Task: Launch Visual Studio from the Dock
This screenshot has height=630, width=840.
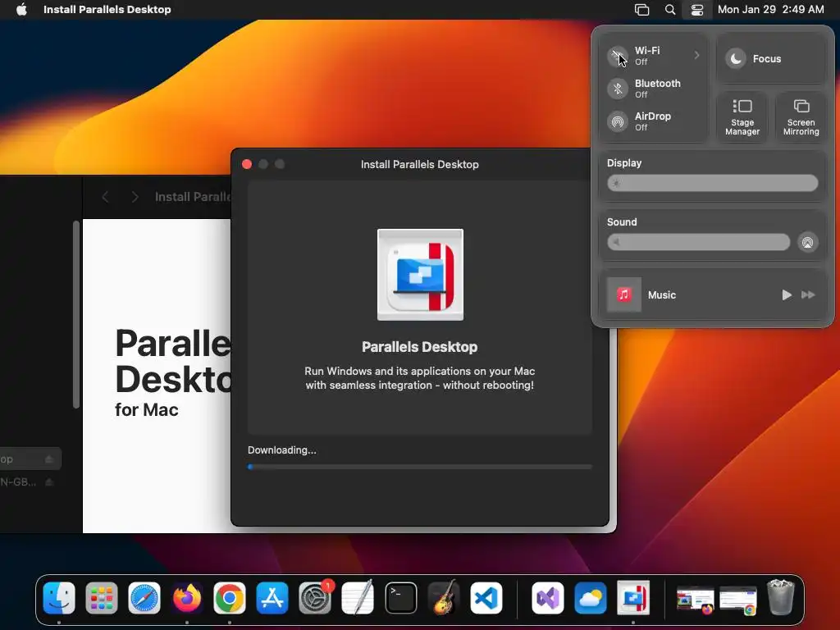Action: (x=547, y=598)
